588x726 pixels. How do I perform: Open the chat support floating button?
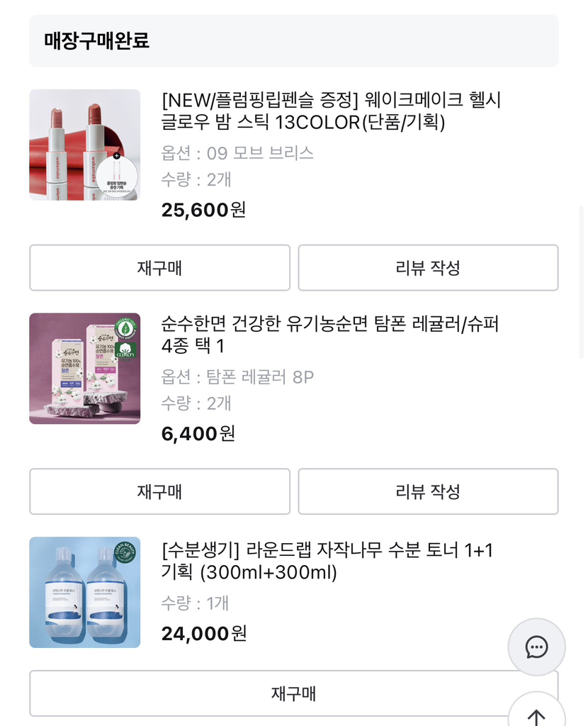536,647
